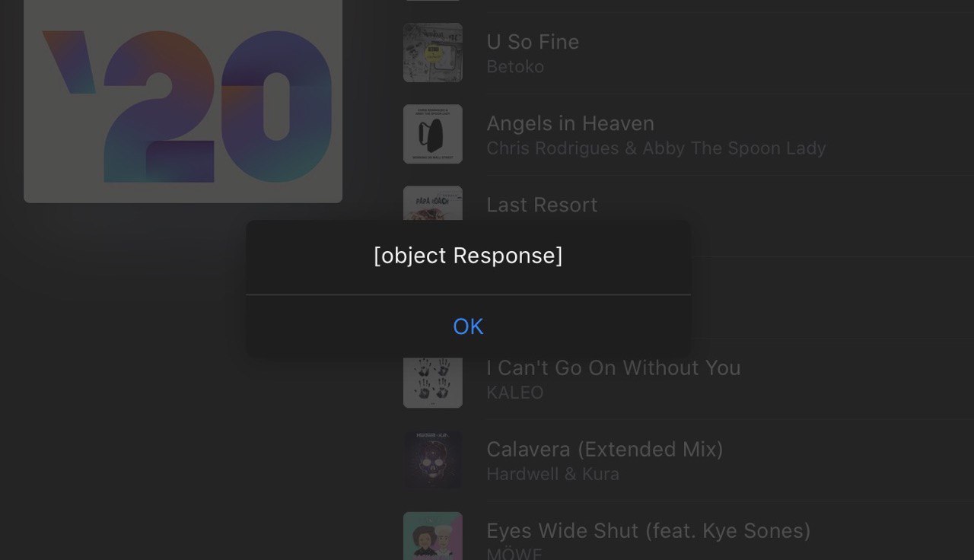974x560 pixels.
Task: Tap the Angels in Heaven album cover
Action: click(x=433, y=134)
